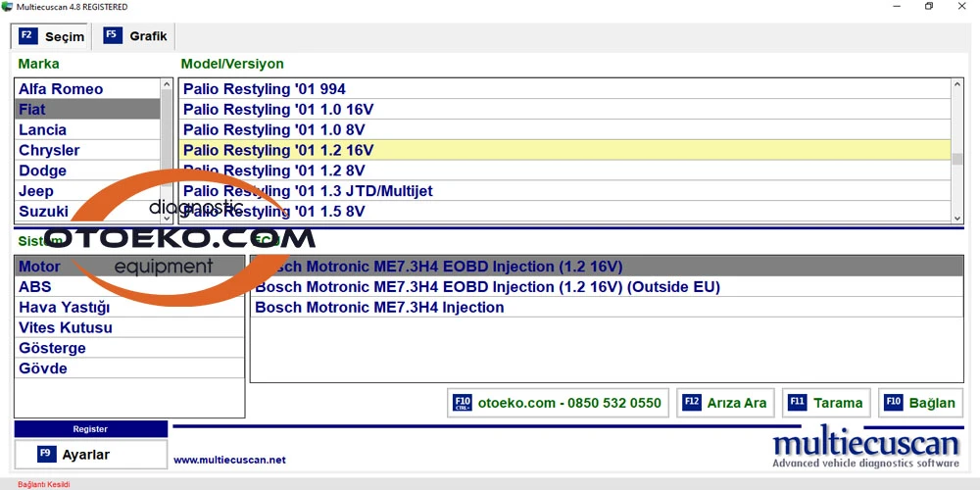This screenshot has height=490, width=980.
Task: Select Palio Restyling '01 1.0 8V
Action: click(x=565, y=130)
